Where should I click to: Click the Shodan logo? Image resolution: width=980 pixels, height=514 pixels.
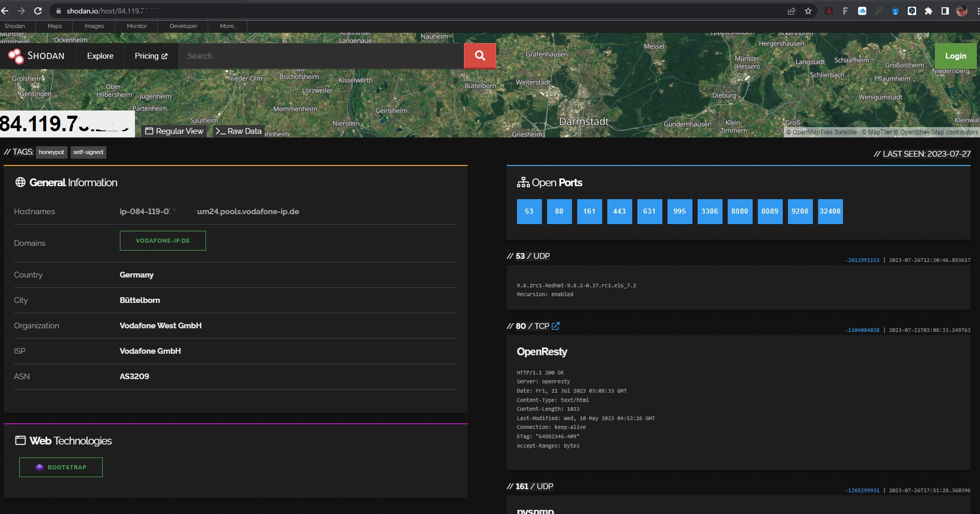(x=36, y=55)
